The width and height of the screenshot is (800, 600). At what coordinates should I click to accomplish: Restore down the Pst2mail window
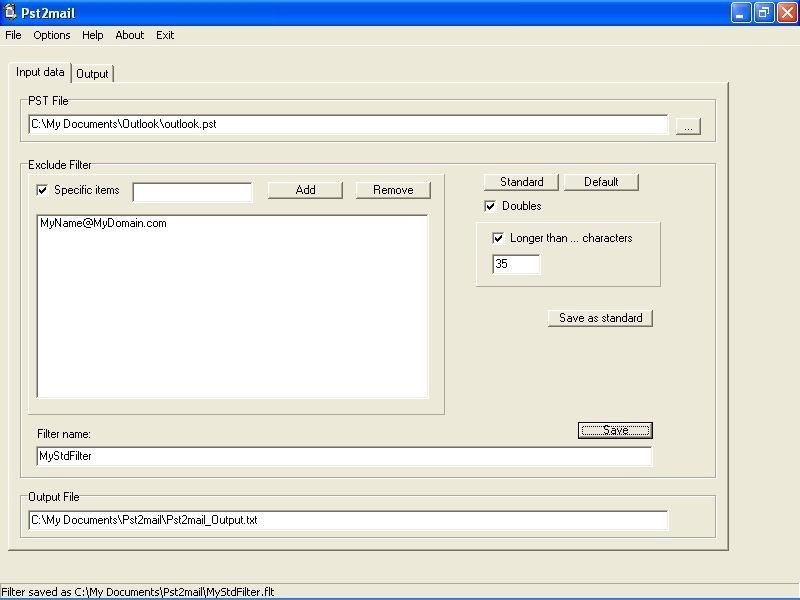(764, 13)
